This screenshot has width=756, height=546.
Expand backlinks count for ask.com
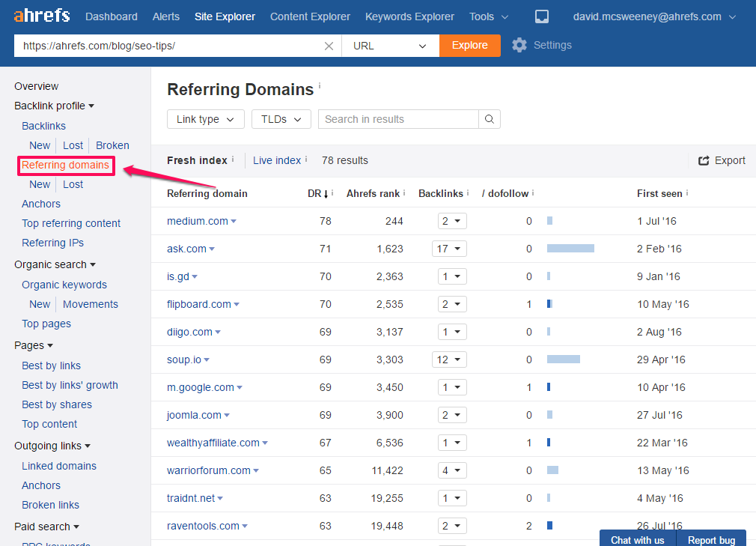[x=449, y=249]
